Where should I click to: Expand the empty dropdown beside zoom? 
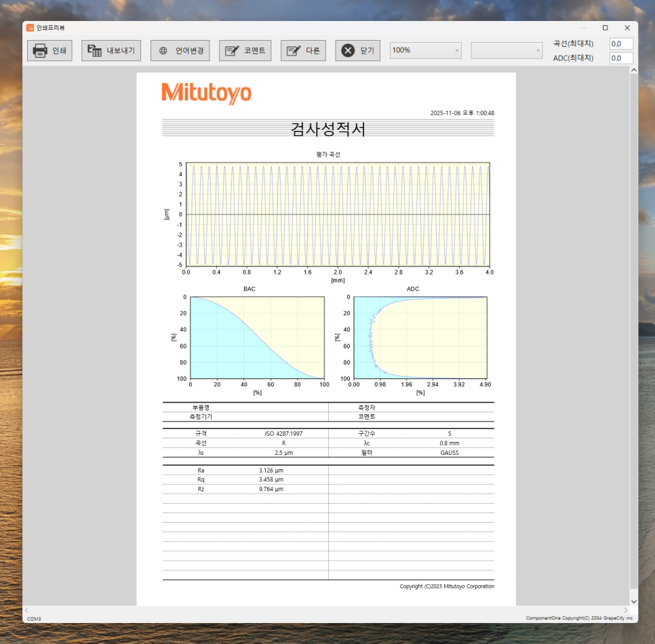(x=507, y=50)
